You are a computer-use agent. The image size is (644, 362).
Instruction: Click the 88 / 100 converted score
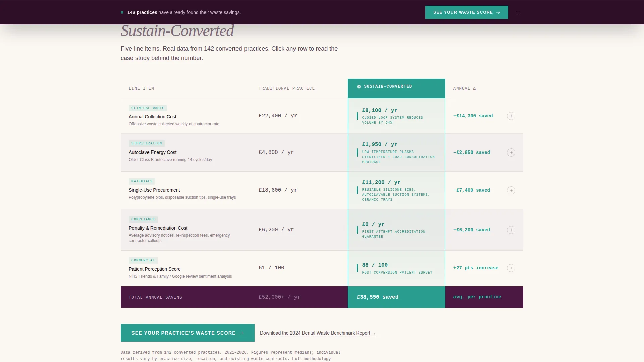(375, 265)
